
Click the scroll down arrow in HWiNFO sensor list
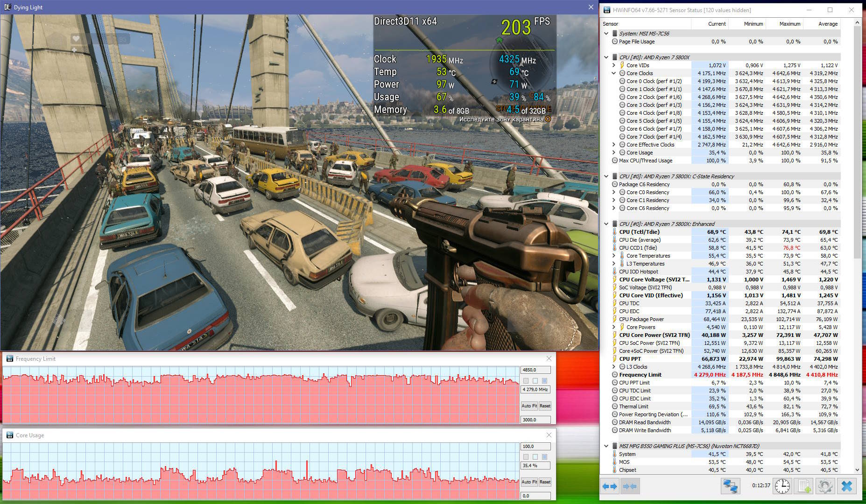(857, 470)
